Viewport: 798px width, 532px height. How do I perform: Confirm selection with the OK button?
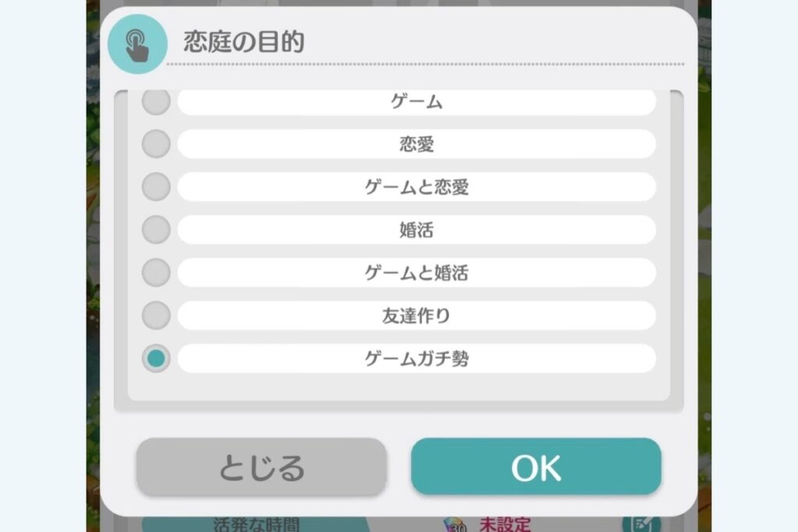[535, 467]
